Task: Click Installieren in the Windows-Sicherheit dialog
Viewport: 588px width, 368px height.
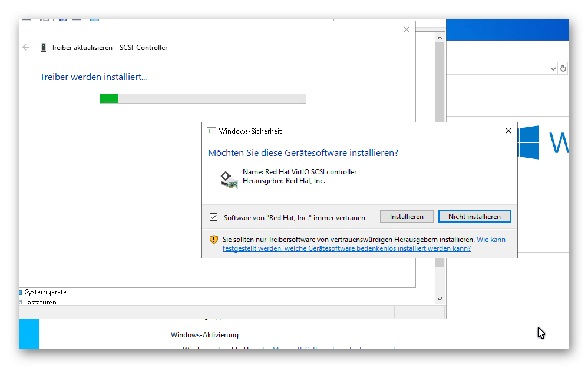Action: coord(407,217)
